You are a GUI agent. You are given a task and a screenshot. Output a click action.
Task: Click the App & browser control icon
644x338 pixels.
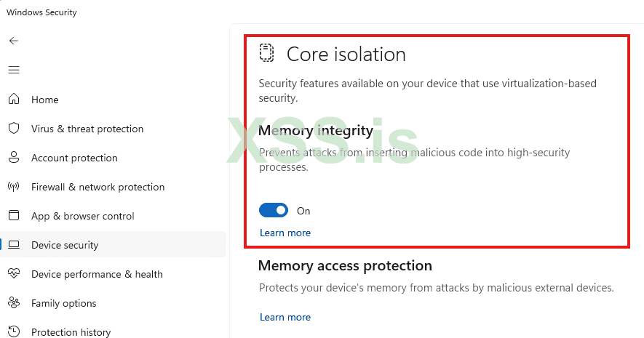coord(14,216)
